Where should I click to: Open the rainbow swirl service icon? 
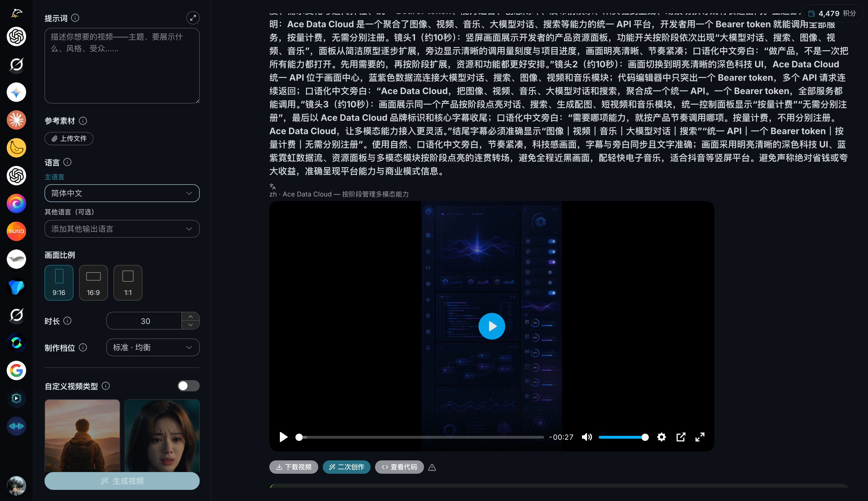point(16,204)
